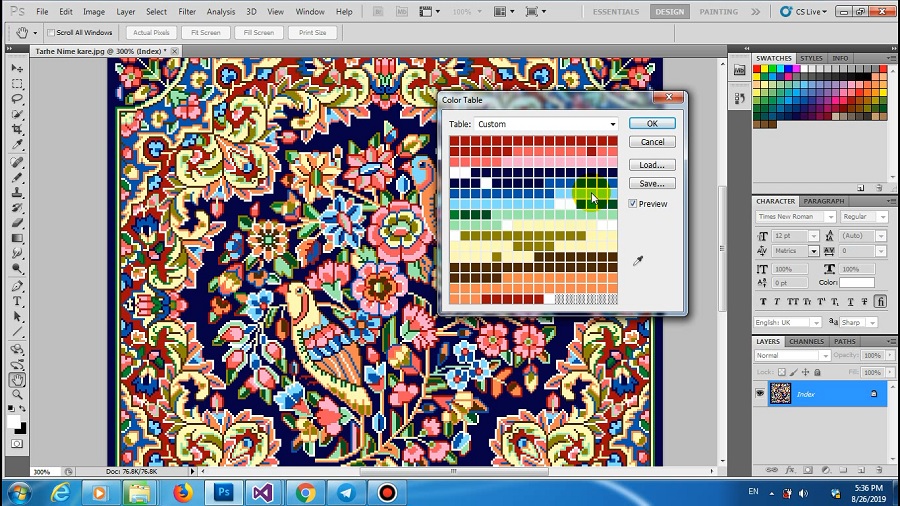This screenshot has height=506, width=900.
Task: Click the Index layer thumbnail
Action: point(780,394)
